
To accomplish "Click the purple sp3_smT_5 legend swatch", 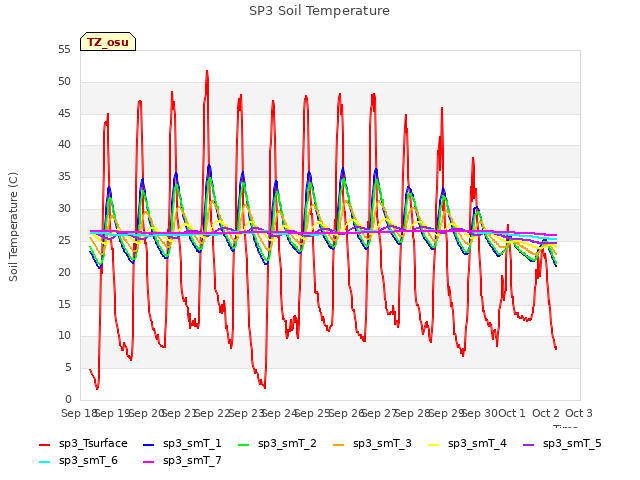I will (529, 444).
